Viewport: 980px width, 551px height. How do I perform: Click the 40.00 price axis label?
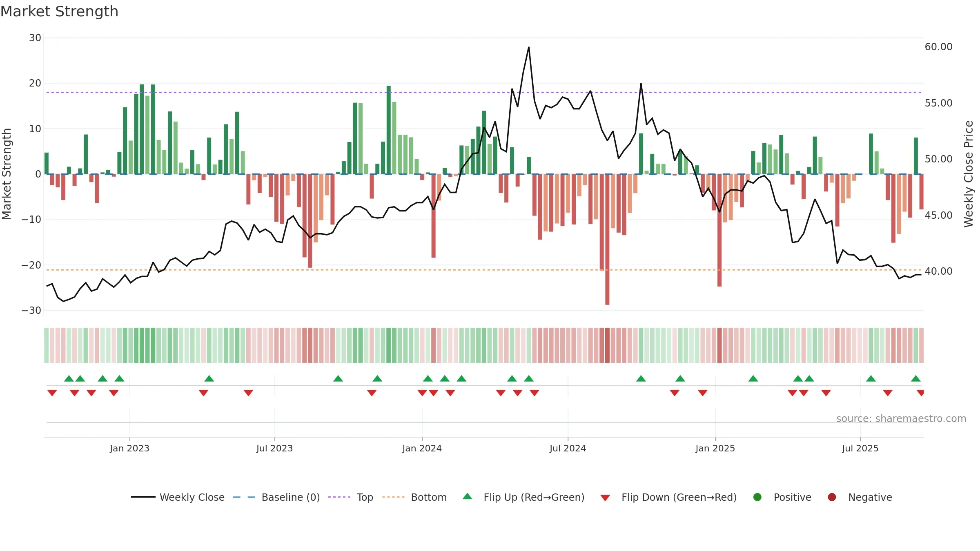[x=938, y=271]
